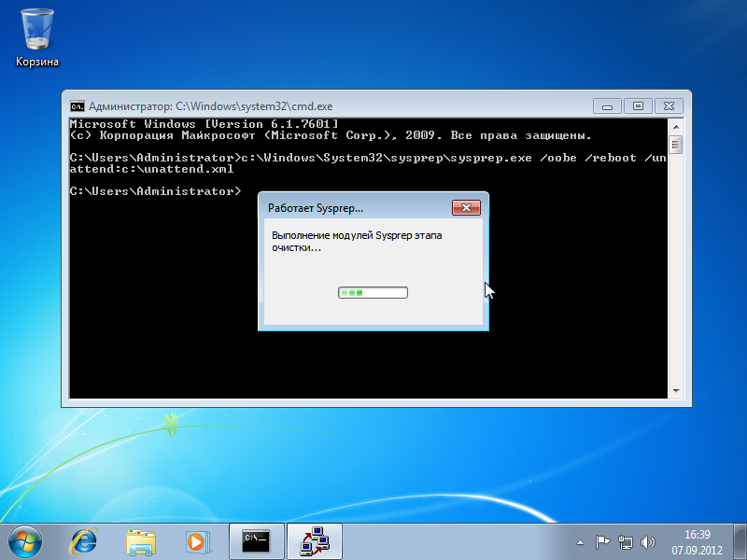Click the 'Microsoft Windows [Version 6.1.7601]' line

[x=204, y=124]
